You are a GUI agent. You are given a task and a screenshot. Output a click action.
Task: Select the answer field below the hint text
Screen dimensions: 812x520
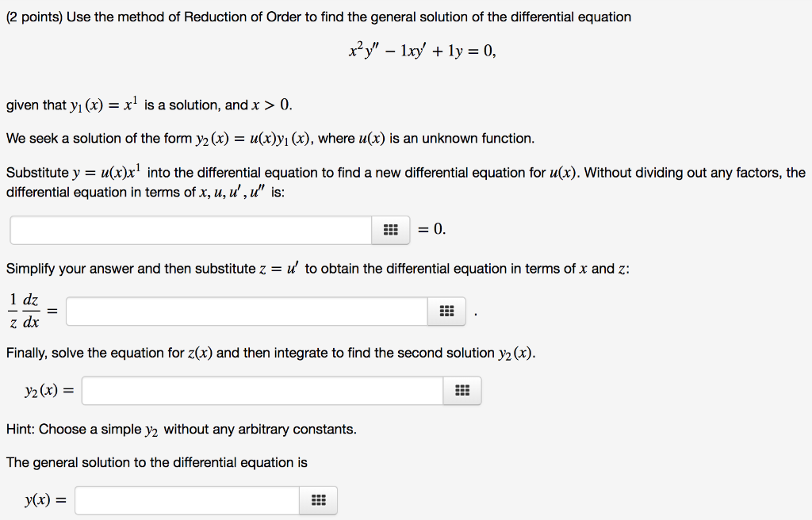pyautogui.click(x=186, y=500)
